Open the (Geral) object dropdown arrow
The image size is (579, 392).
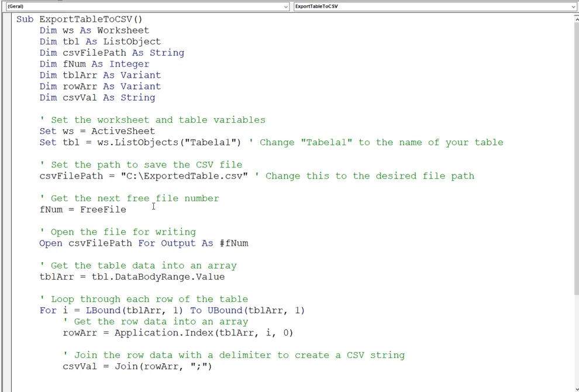(x=286, y=6)
